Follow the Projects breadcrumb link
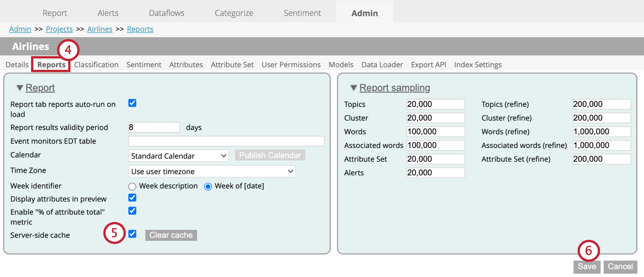The height and width of the screenshot is (277, 644). pyautogui.click(x=59, y=29)
